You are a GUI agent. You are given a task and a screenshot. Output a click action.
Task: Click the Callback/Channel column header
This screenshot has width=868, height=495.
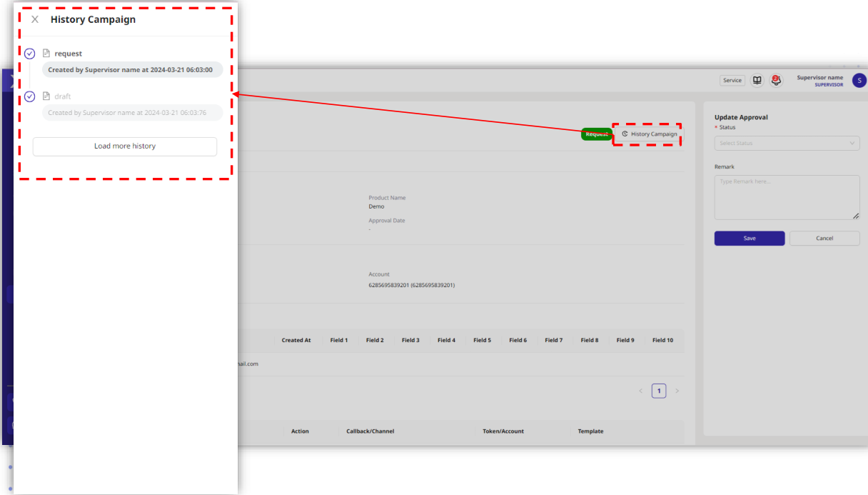370,431
